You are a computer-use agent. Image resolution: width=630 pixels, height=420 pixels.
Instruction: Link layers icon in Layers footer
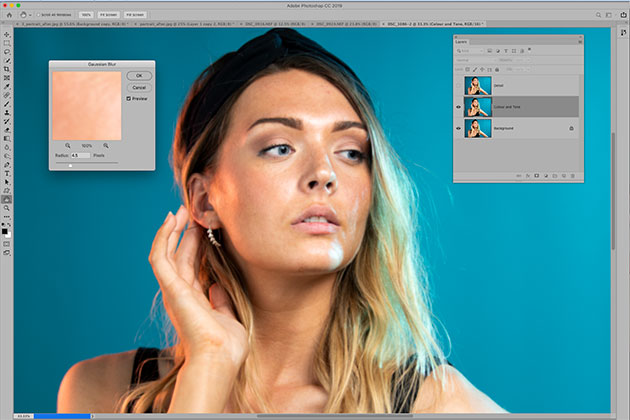pos(519,176)
